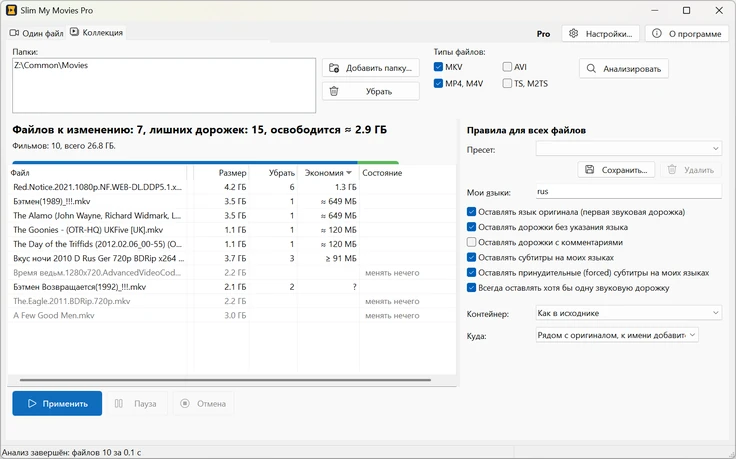Click the folder-plus icon on Добавить папку

click(334, 68)
